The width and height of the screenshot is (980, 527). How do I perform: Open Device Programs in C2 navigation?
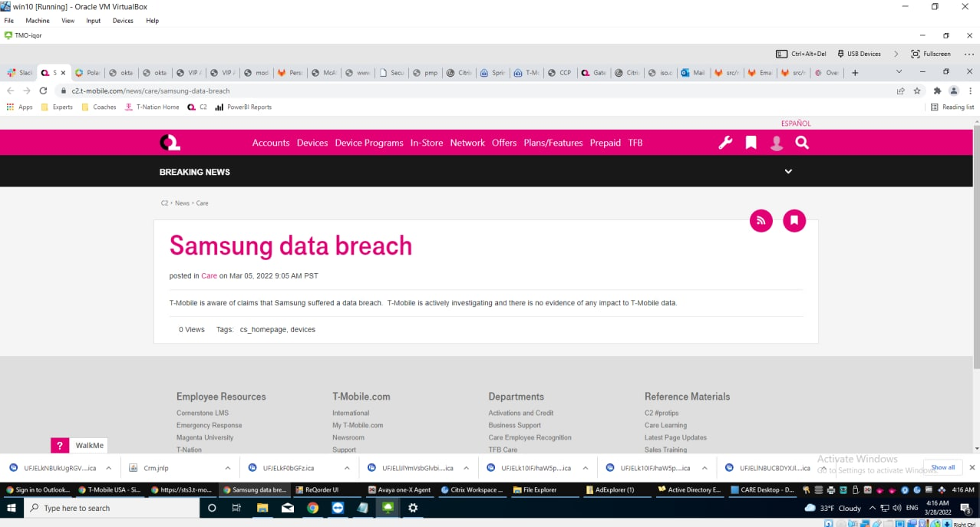369,143
